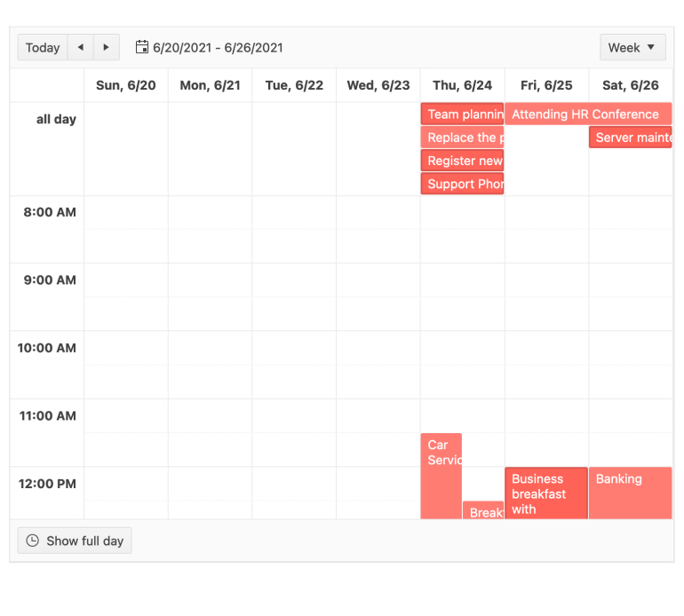The height and width of the screenshot is (616, 684).
Task: Go to the previous week arrow
Action: click(x=81, y=48)
